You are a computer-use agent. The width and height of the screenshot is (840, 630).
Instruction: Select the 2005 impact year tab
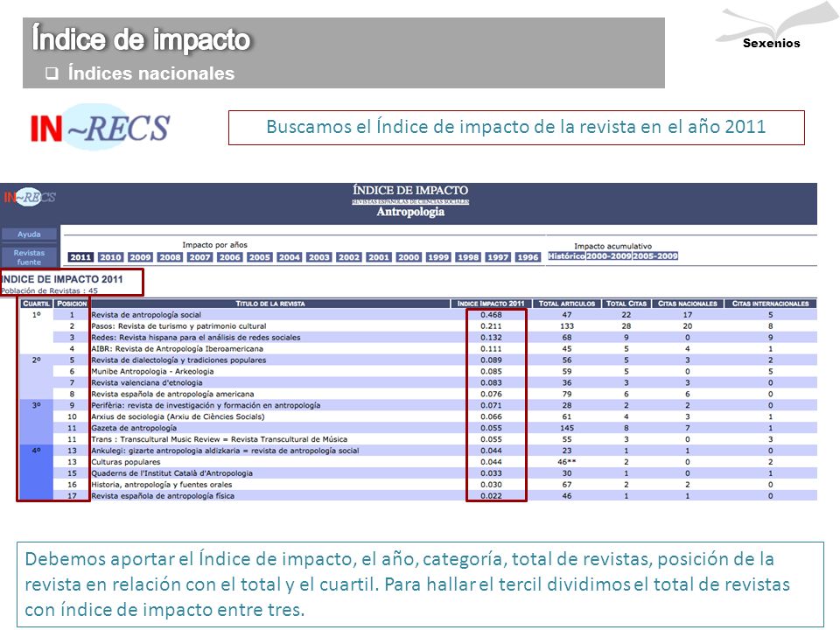pos(259,257)
